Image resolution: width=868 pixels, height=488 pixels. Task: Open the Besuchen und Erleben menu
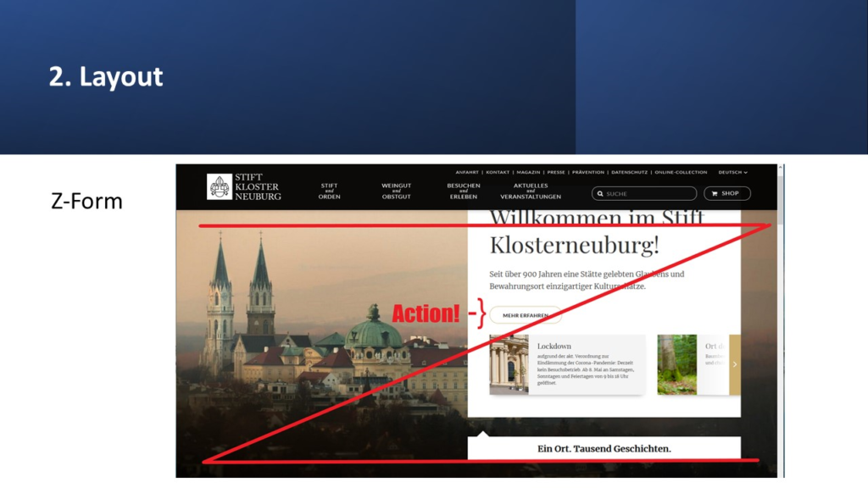(464, 191)
